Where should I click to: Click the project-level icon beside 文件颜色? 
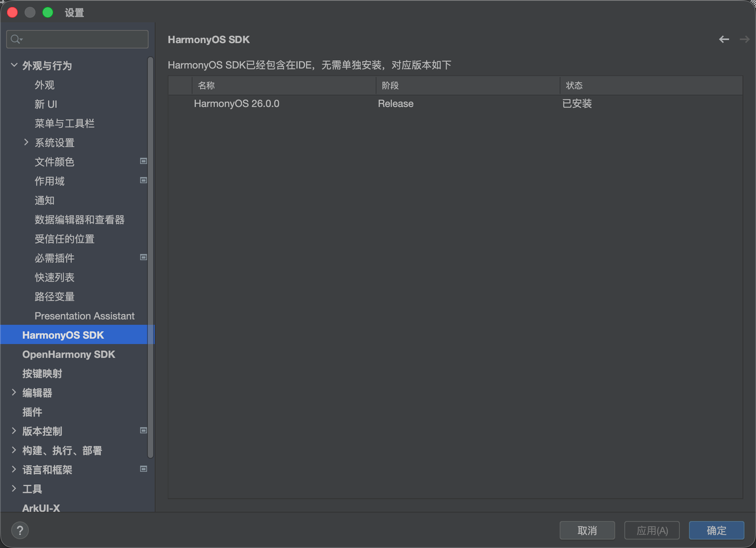(x=143, y=161)
